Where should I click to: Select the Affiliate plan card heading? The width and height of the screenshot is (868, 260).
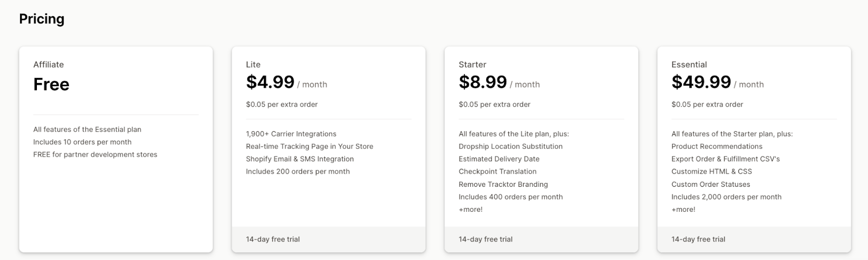pos(48,64)
